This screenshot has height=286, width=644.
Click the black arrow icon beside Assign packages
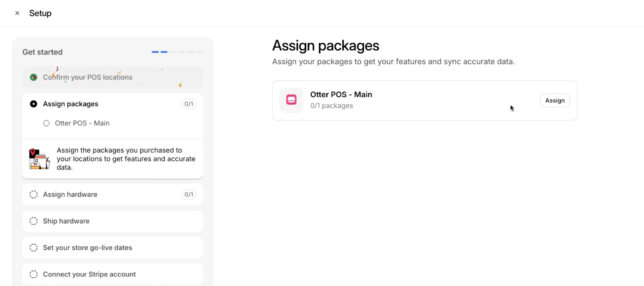point(34,104)
